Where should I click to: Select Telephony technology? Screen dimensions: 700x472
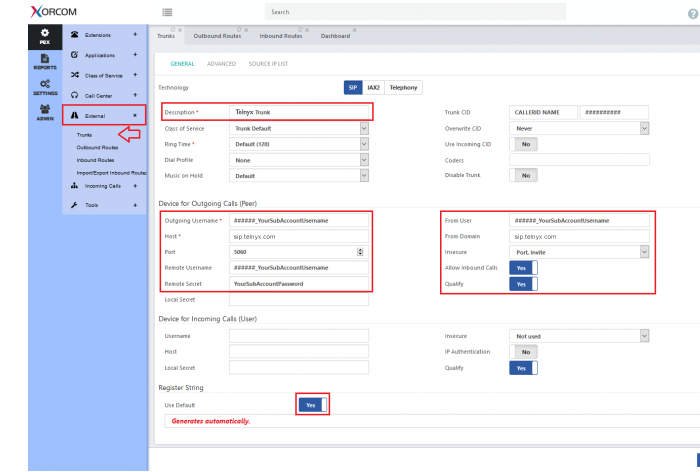[403, 88]
